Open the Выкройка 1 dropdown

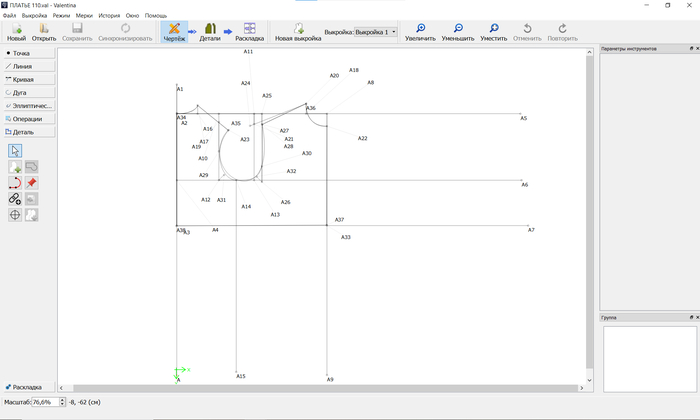[376, 32]
